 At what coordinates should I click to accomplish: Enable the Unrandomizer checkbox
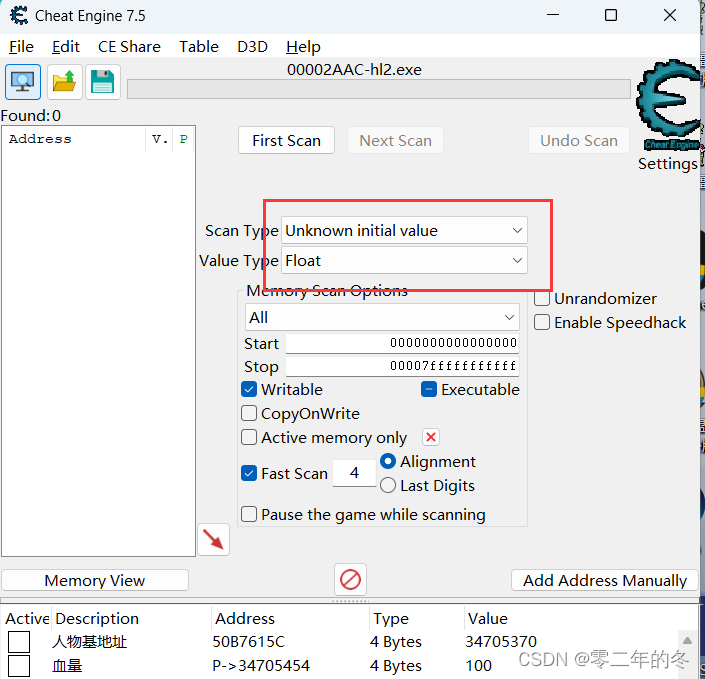tap(542, 299)
